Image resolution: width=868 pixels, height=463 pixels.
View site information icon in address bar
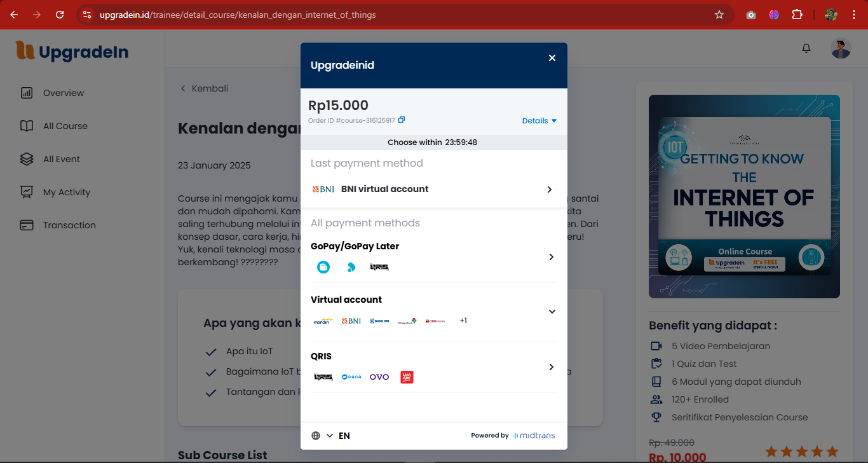pos(87,15)
